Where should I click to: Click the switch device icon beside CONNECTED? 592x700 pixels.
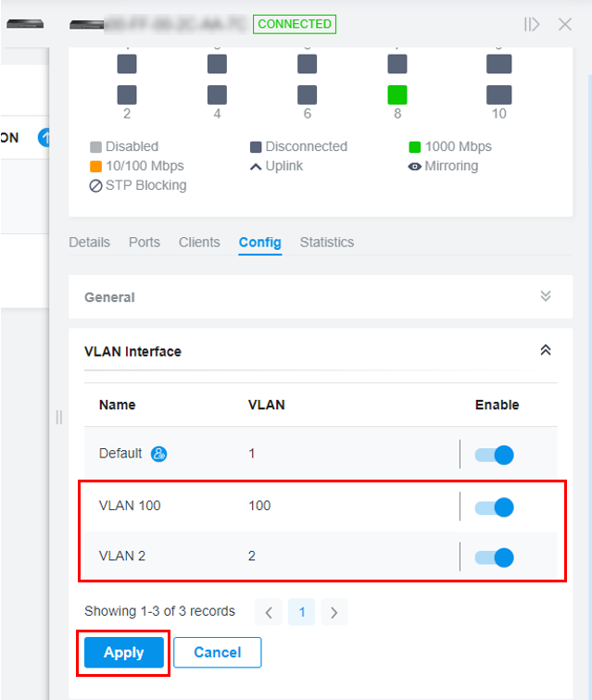[x=87, y=25]
